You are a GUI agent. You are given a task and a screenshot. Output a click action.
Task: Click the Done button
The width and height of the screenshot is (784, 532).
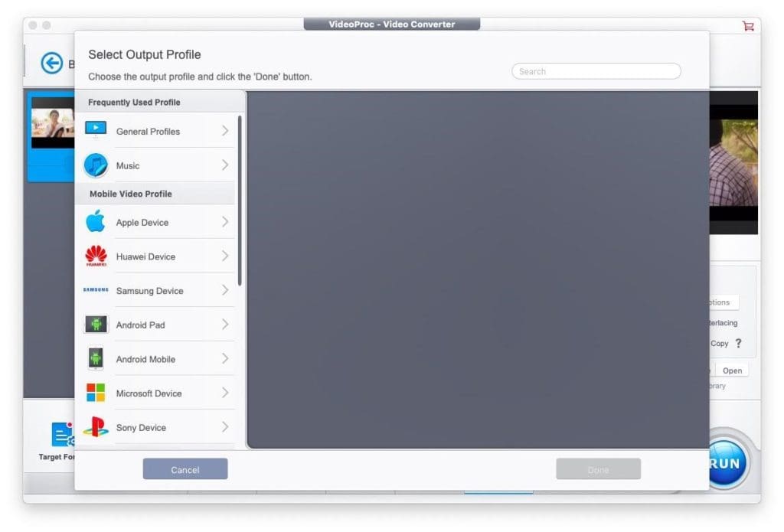(x=598, y=469)
